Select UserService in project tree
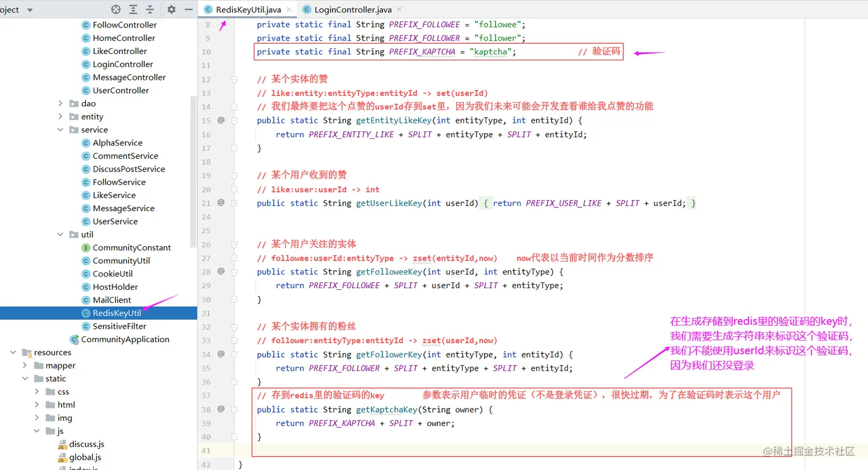Screen dimensions: 868x470 click(115, 222)
